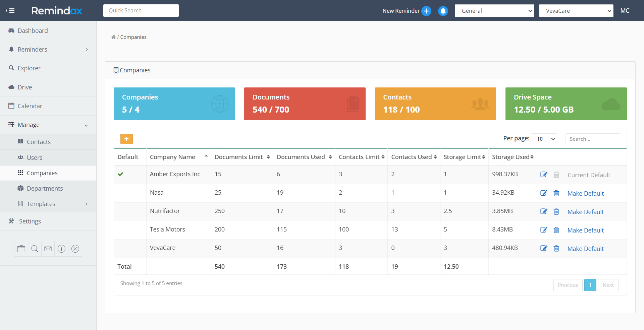Select the Drive cloud icon in sidebar
Viewport: 644px width, 330px height.
(12, 87)
